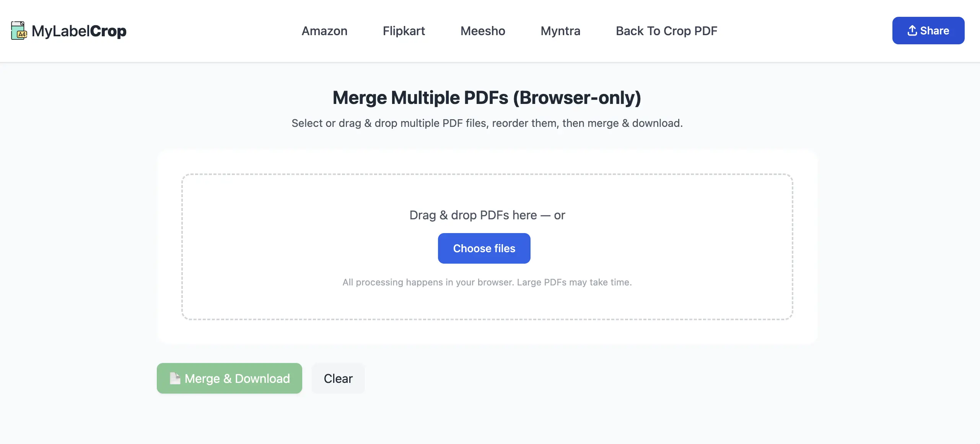This screenshot has height=444, width=980.
Task: Select Myntra from the navigation
Action: (x=560, y=31)
